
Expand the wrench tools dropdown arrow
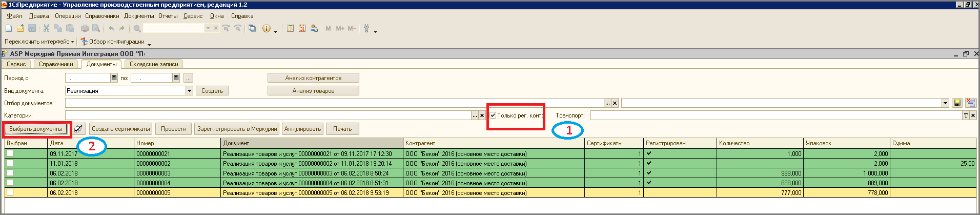[375, 31]
